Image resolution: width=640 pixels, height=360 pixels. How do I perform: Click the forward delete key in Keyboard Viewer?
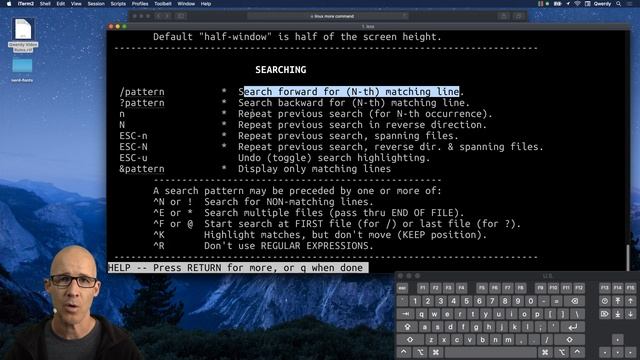pyautogui.click(x=605, y=314)
